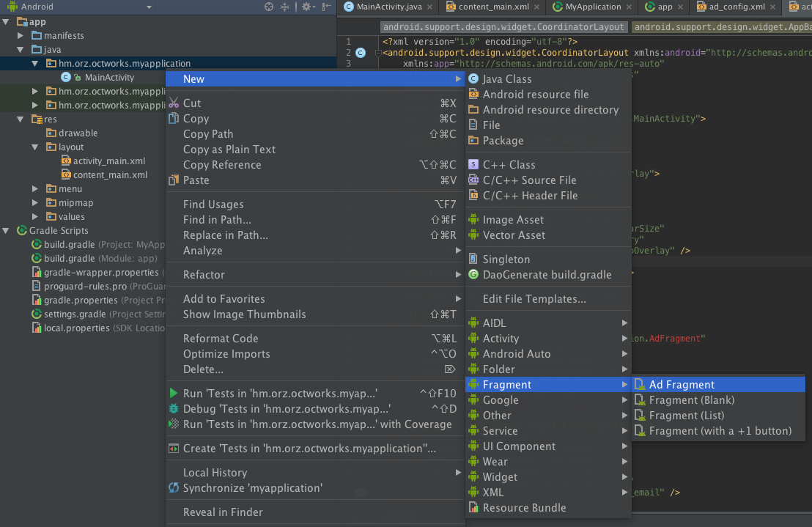The image size is (812, 527).
Task: Click the Java Class icon
Action: [473, 78]
